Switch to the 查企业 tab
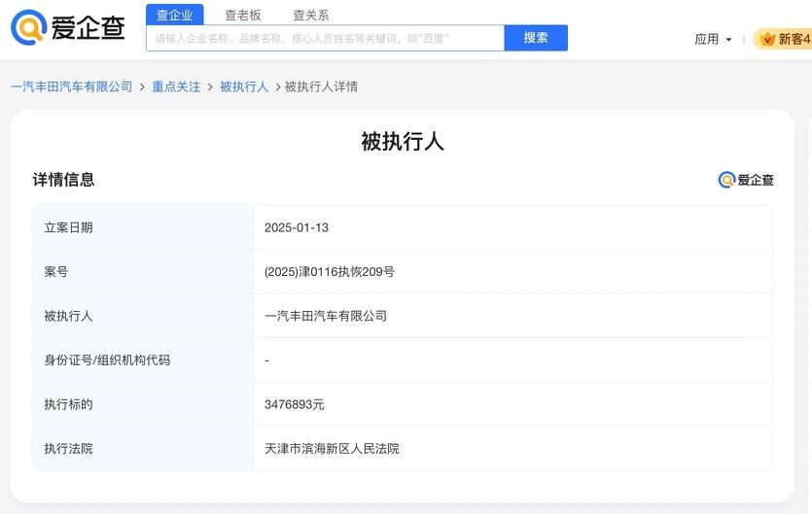Screen dimensions: 812x514 (175, 15)
